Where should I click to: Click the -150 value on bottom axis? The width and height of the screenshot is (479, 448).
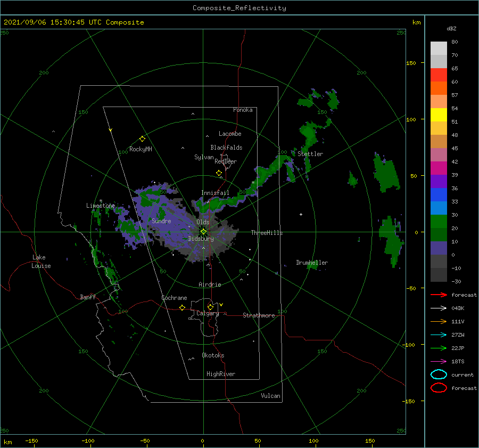pyautogui.click(x=31, y=441)
